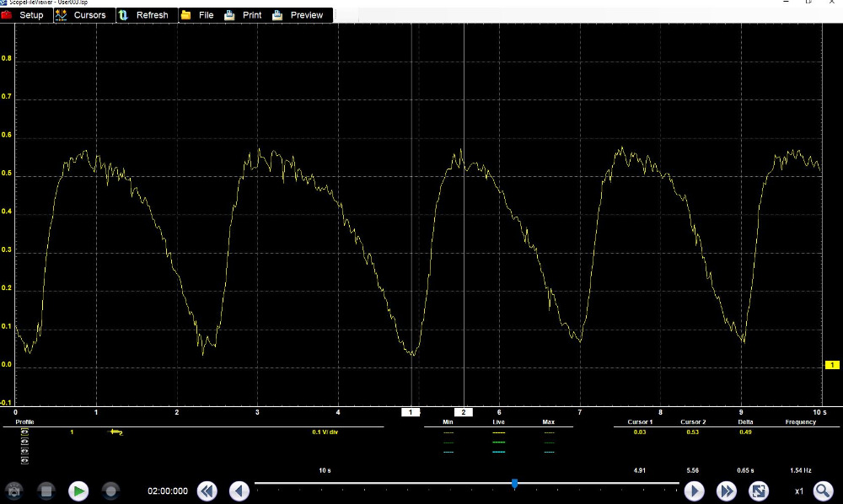This screenshot has width=843, height=504.
Task: Toggle channel 1 visibility eye
Action: point(24,432)
